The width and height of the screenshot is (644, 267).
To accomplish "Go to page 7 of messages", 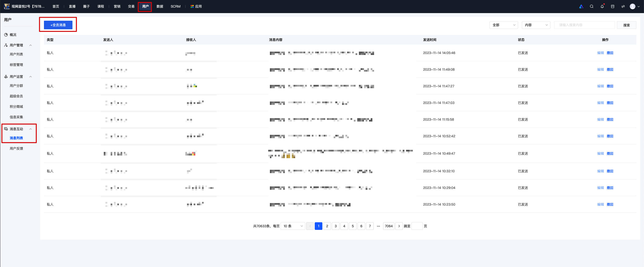I will click(x=370, y=226).
